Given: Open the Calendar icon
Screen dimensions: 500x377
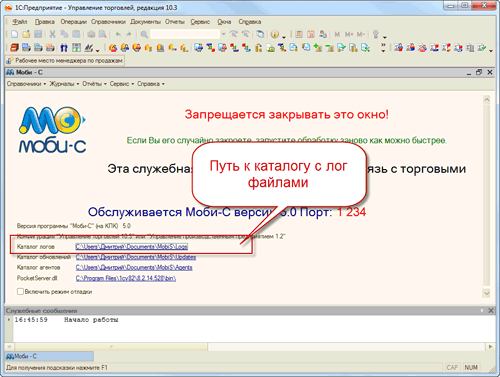Looking at the screenshot, I should (311, 34).
